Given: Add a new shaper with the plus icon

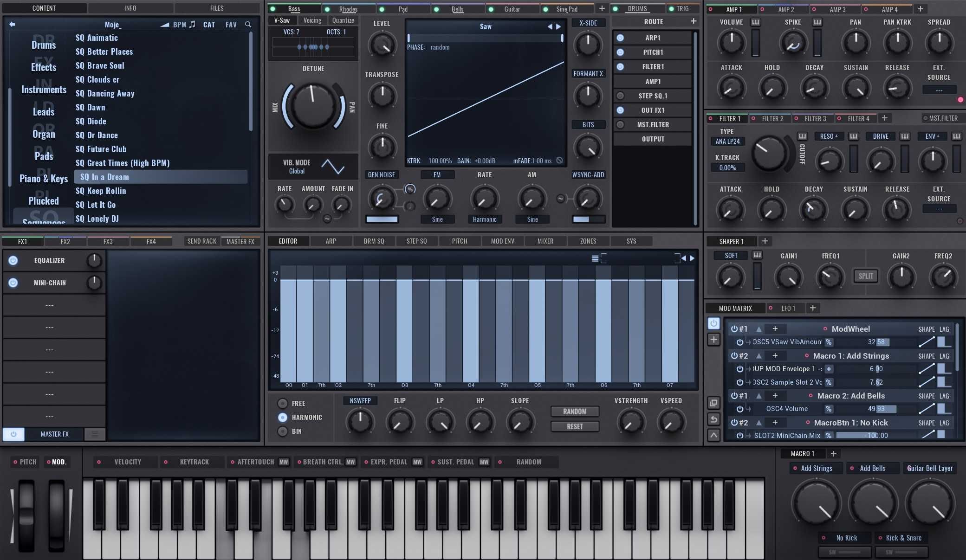Looking at the screenshot, I should click(x=765, y=241).
